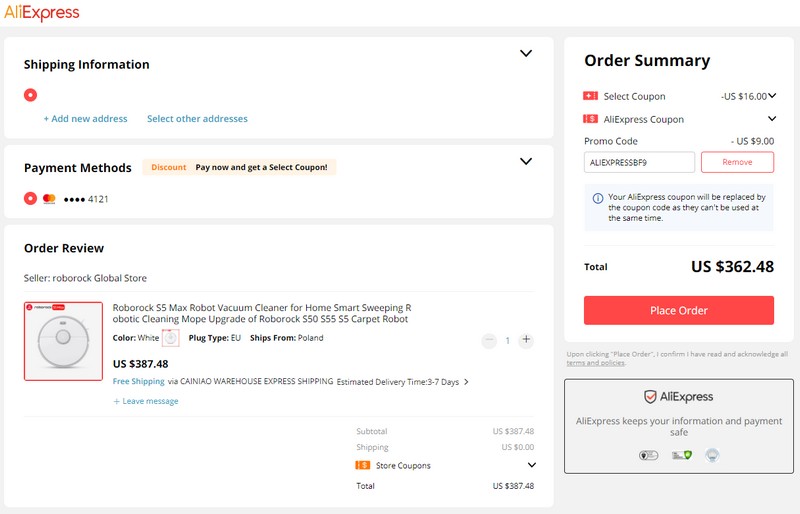Click the Subtotal row in Order Review

tap(445, 431)
